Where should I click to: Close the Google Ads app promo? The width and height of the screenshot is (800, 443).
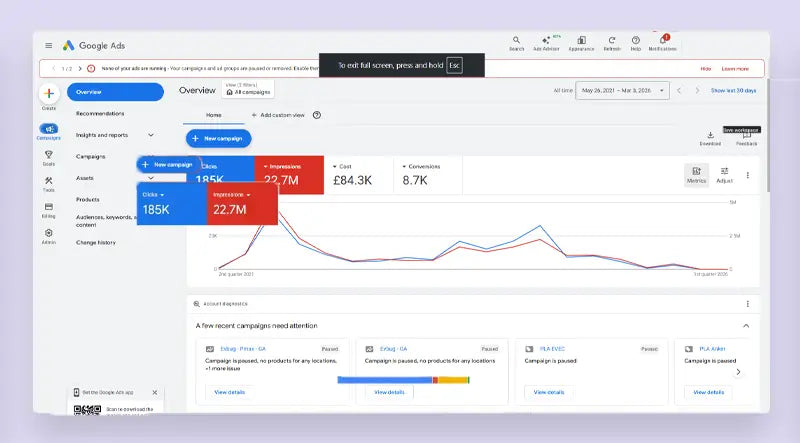pyautogui.click(x=155, y=392)
